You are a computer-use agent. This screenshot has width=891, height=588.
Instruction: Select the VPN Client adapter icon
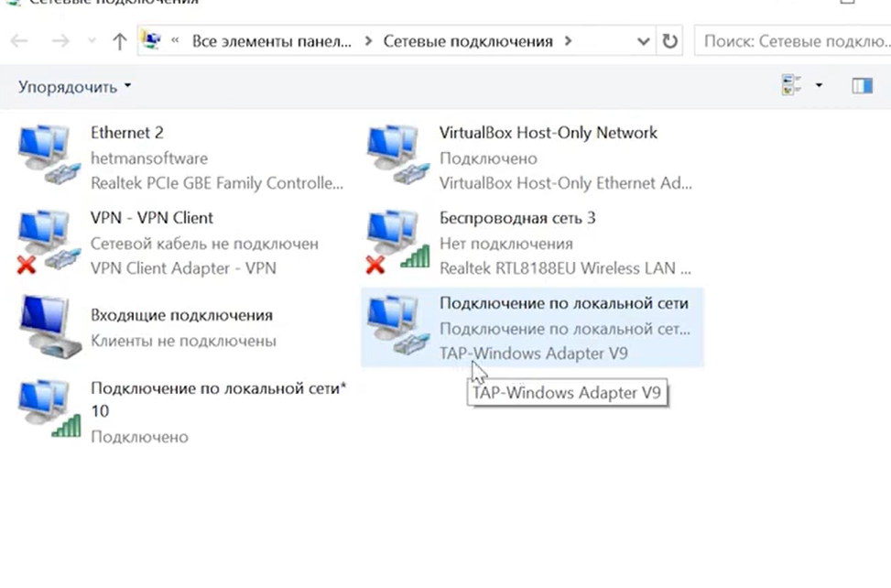point(49,241)
